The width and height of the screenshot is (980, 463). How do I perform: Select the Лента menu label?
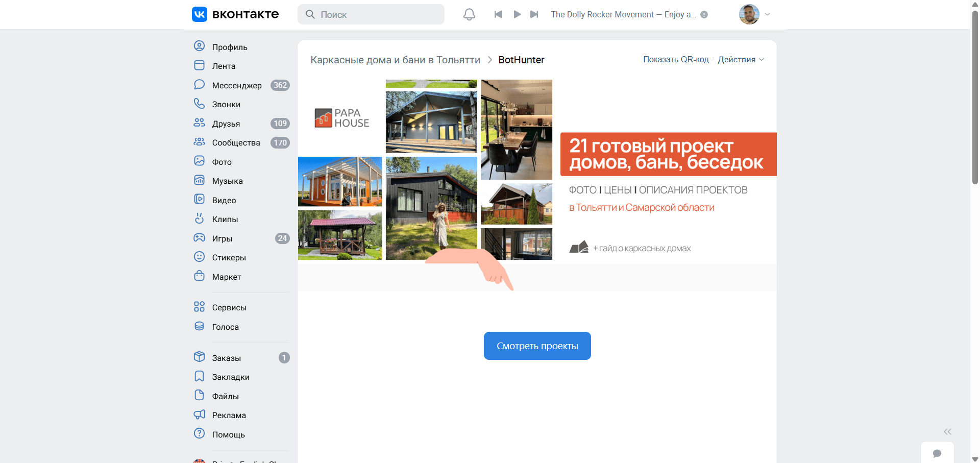pyautogui.click(x=224, y=66)
